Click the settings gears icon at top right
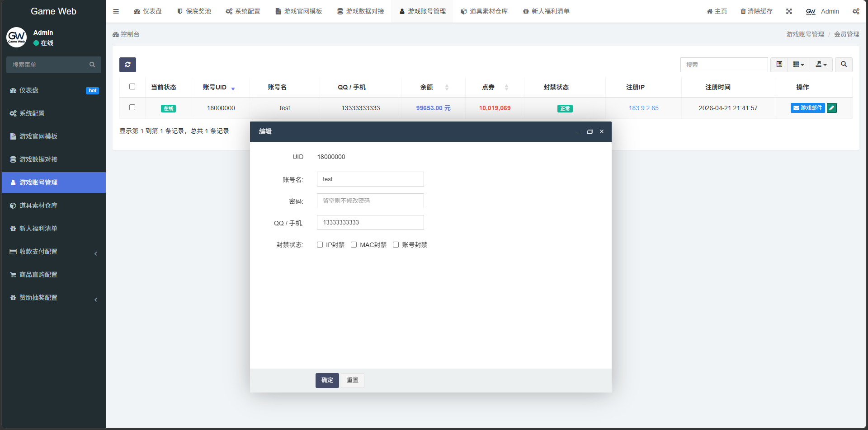 855,11
